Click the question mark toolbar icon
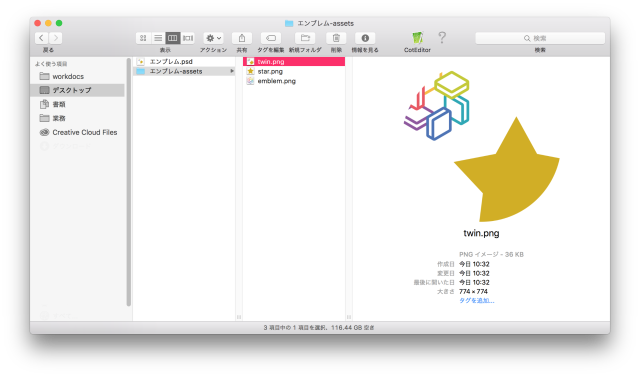640x377 pixels. (x=442, y=38)
